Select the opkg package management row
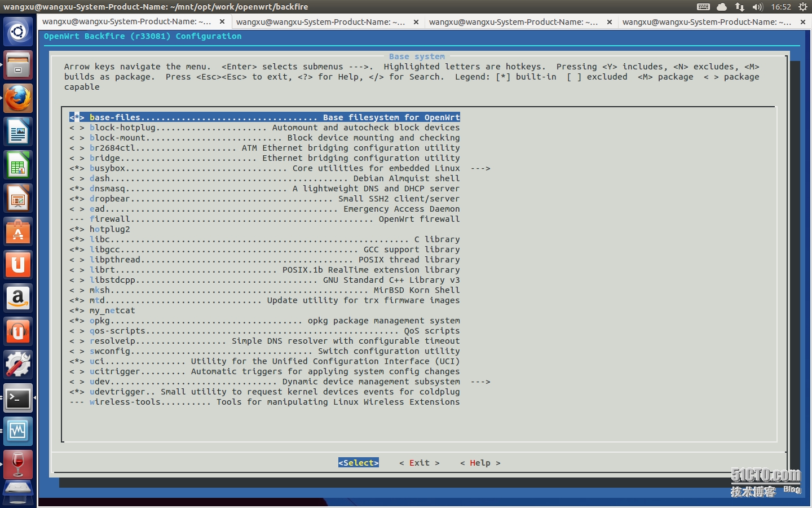The image size is (812, 508). 264,321
